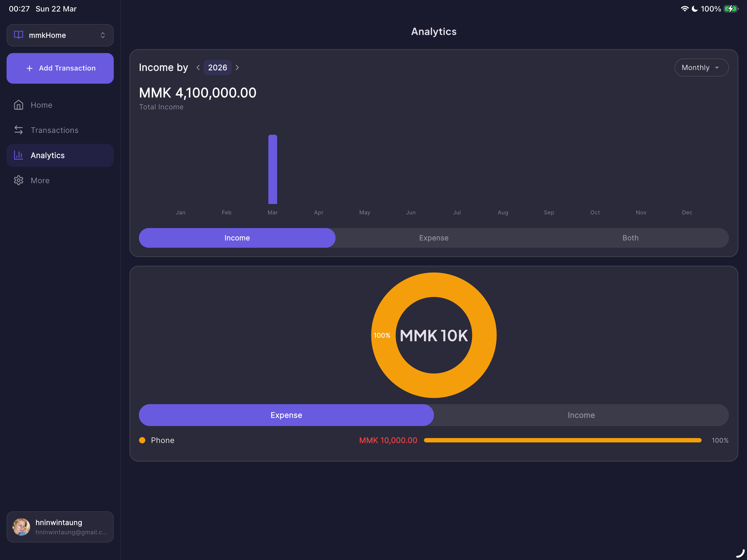Image resolution: width=747 pixels, height=560 pixels.
Task: Click the MMK 4,100,000.00 total income
Action: click(x=198, y=92)
